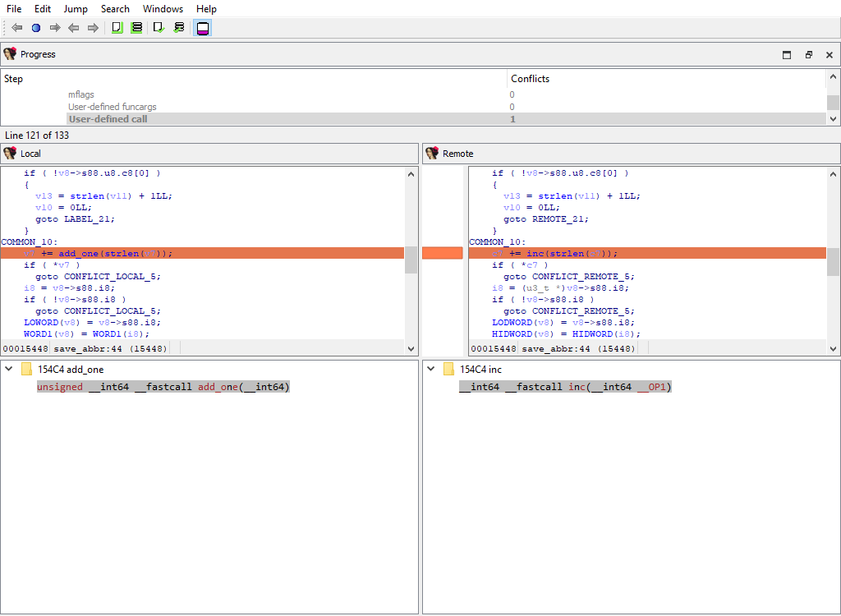Open the Jump menu
841x616 pixels.
(76, 9)
